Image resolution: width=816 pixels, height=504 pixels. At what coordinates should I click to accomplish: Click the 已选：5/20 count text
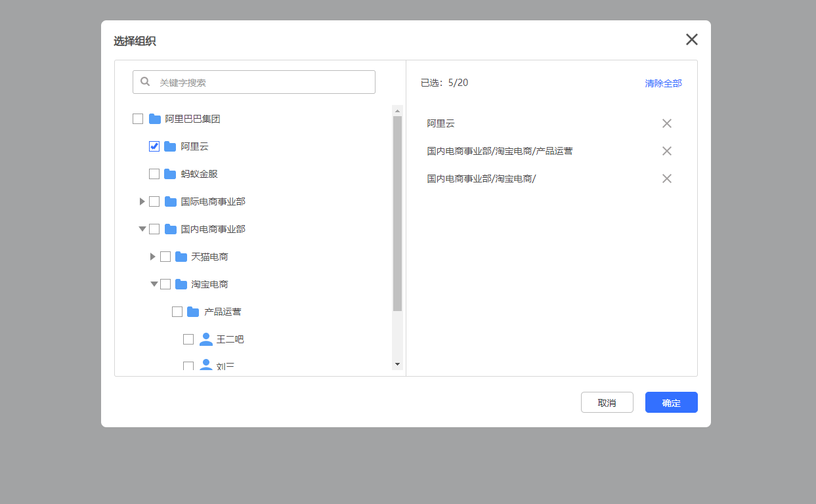tap(444, 83)
